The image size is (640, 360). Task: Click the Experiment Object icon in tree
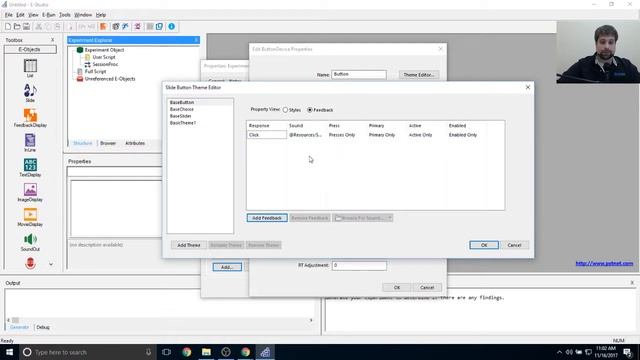click(80, 50)
